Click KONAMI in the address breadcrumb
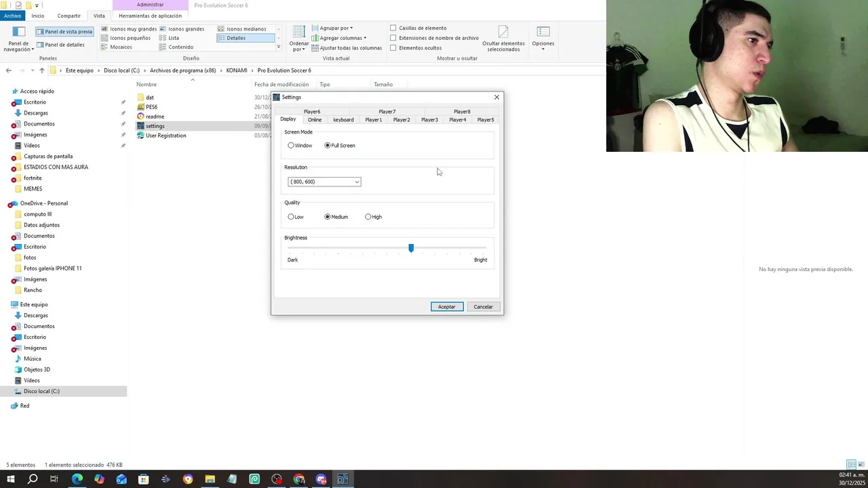 click(237, 70)
